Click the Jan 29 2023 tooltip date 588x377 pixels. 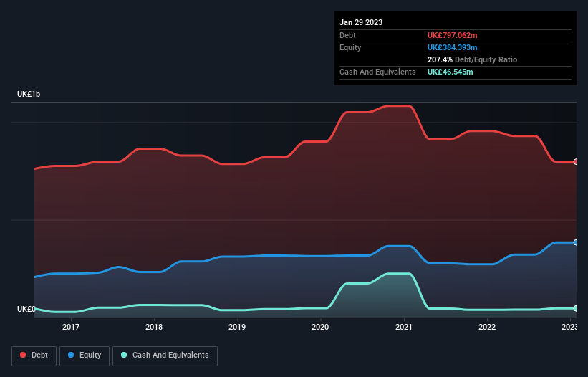[361, 22]
